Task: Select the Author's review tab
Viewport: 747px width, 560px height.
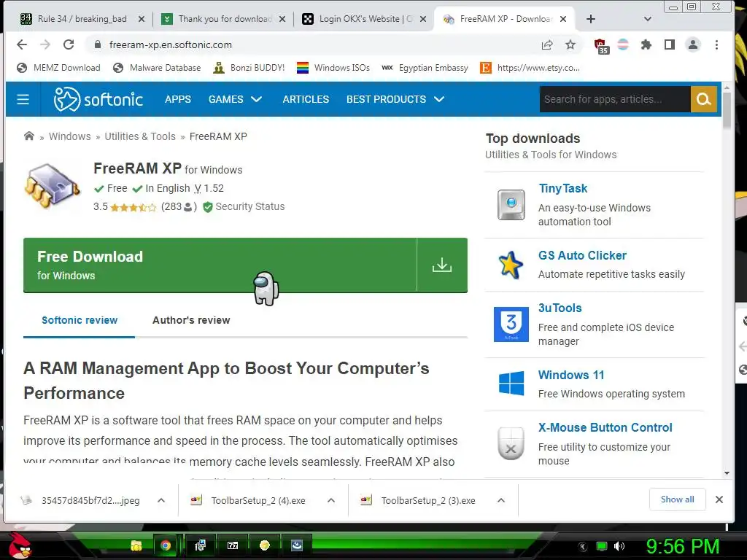Action: 191,320
